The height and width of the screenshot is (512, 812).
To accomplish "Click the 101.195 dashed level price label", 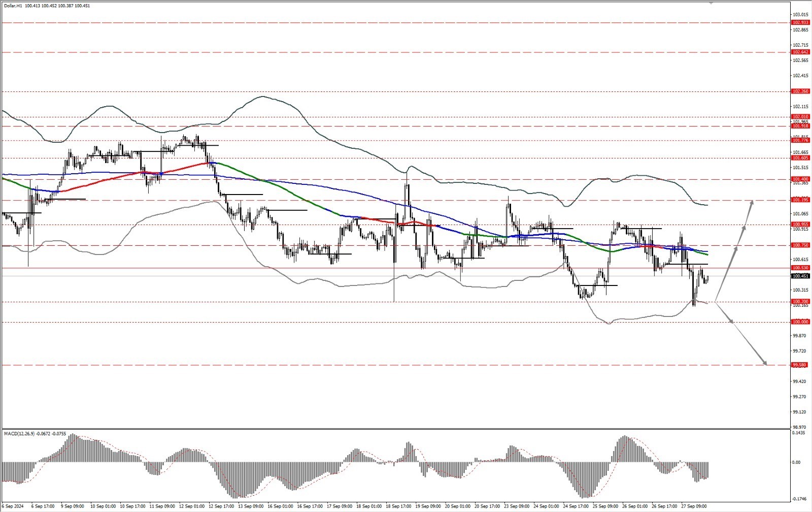I will (x=800, y=200).
